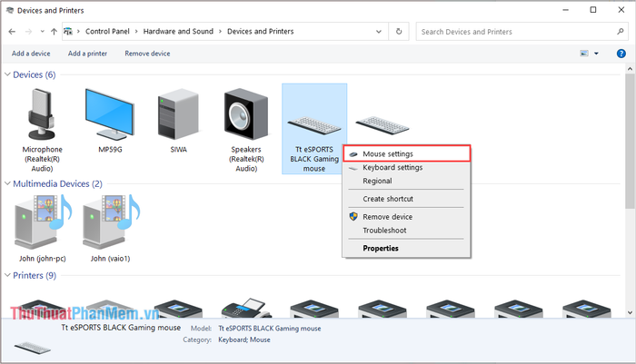Go forward with the forward arrow

pos(28,32)
